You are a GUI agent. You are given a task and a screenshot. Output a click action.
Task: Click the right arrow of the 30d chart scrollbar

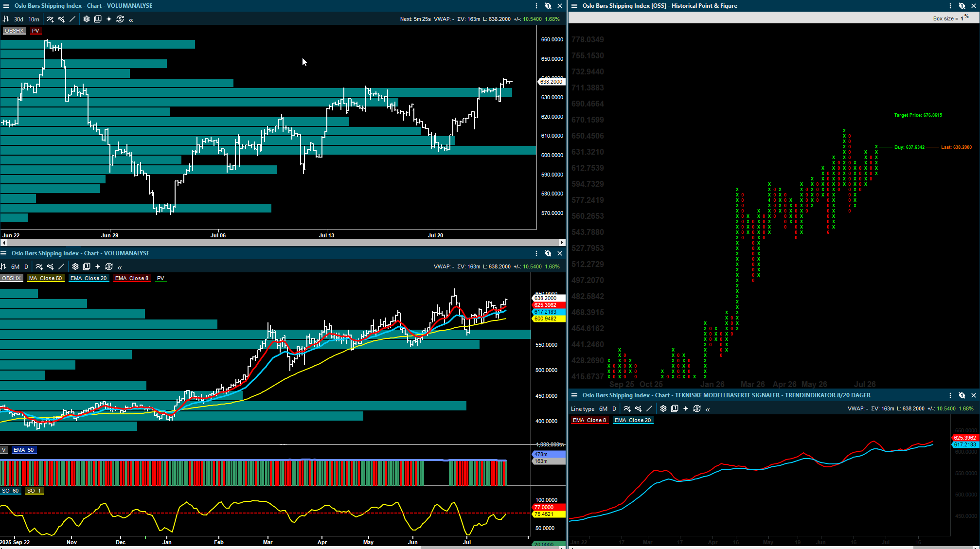(562, 243)
